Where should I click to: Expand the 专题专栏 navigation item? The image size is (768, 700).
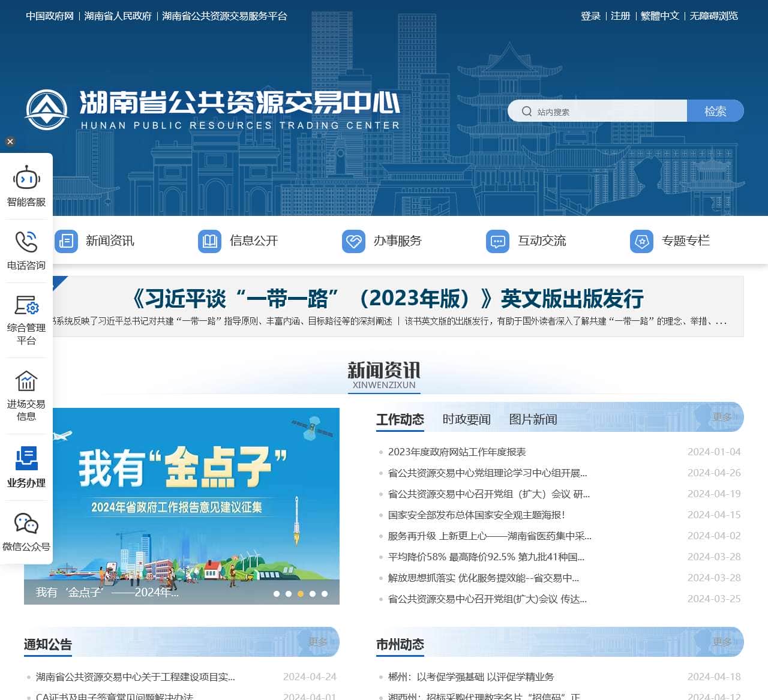pyautogui.click(x=685, y=241)
